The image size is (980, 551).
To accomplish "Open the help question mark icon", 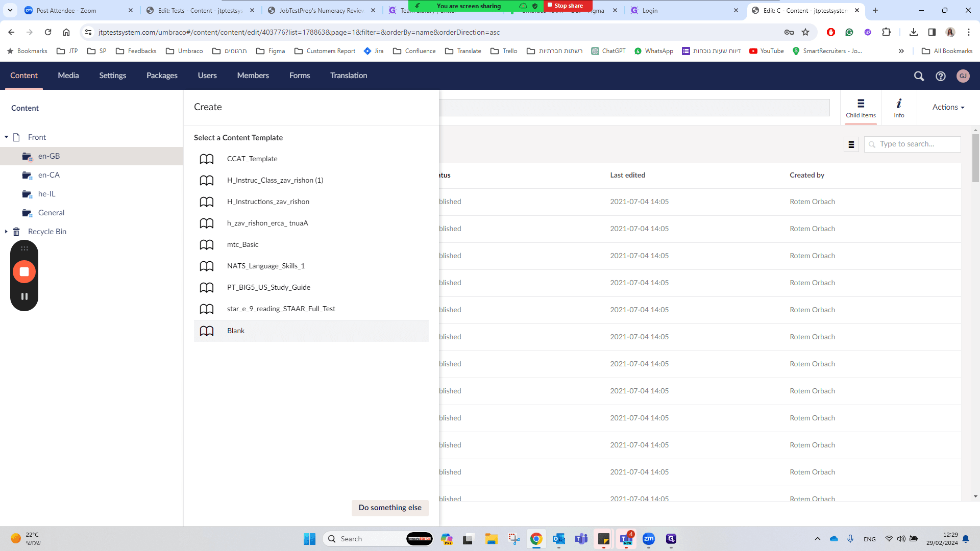I will point(941,76).
